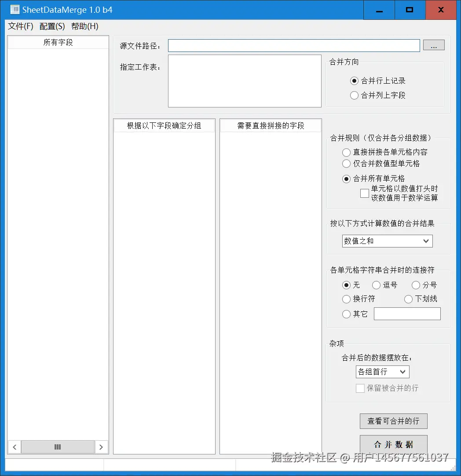
Task: Click the SheetDataMerge application icon in title bar
Action: [x=15, y=9]
